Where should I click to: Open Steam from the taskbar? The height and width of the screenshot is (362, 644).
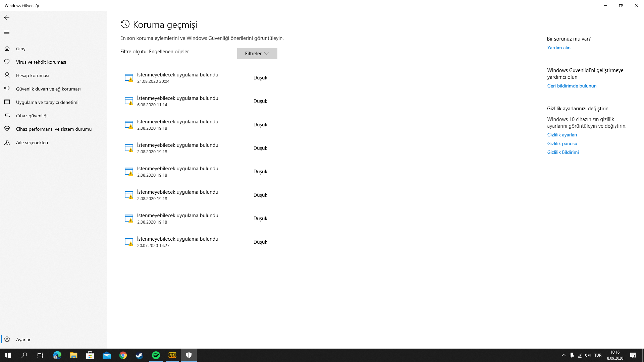(x=139, y=355)
